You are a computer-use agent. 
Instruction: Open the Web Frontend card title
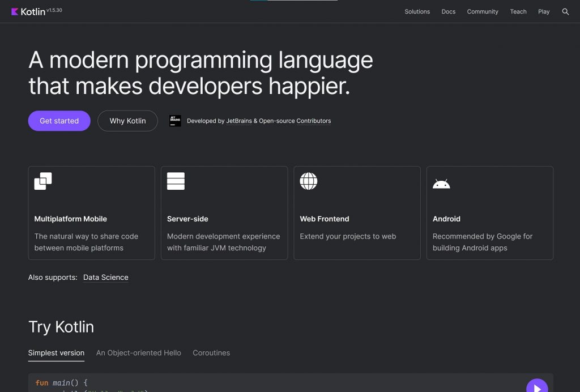coord(325,219)
